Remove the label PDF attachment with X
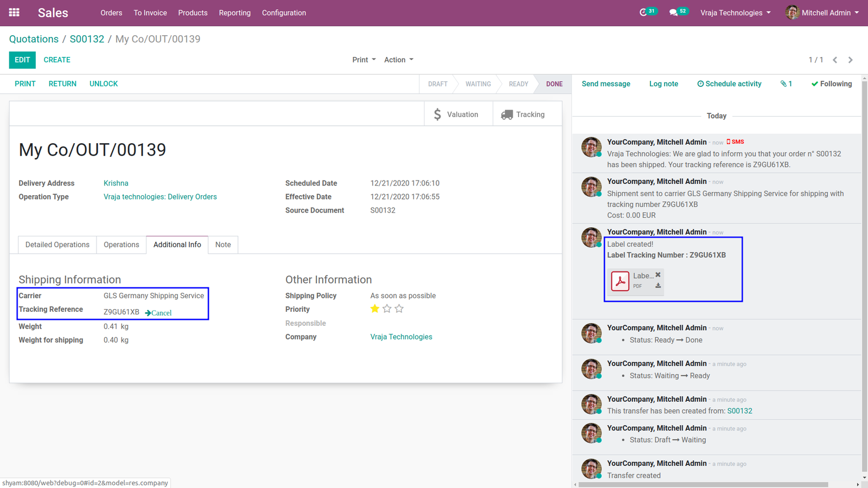 658,275
